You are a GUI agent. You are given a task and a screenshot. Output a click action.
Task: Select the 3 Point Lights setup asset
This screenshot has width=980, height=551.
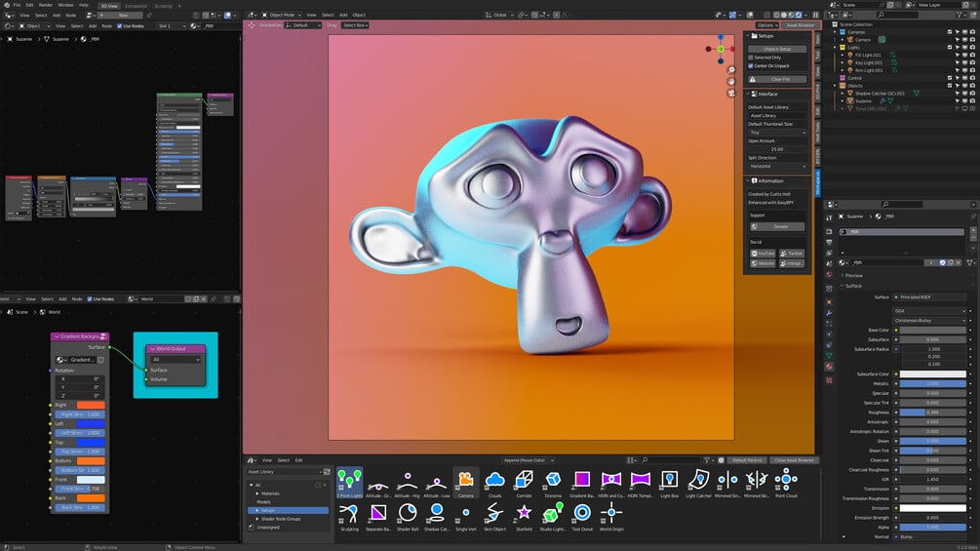[349, 482]
